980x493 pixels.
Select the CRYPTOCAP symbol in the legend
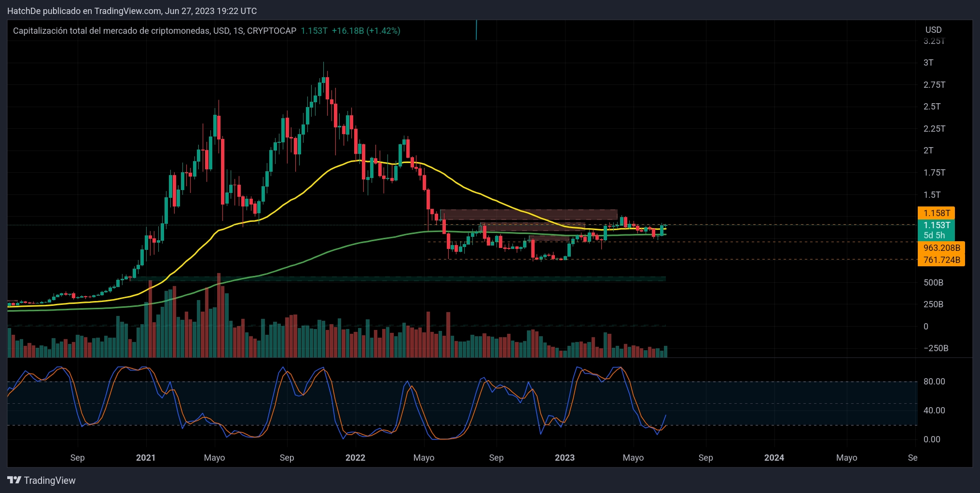click(x=272, y=30)
